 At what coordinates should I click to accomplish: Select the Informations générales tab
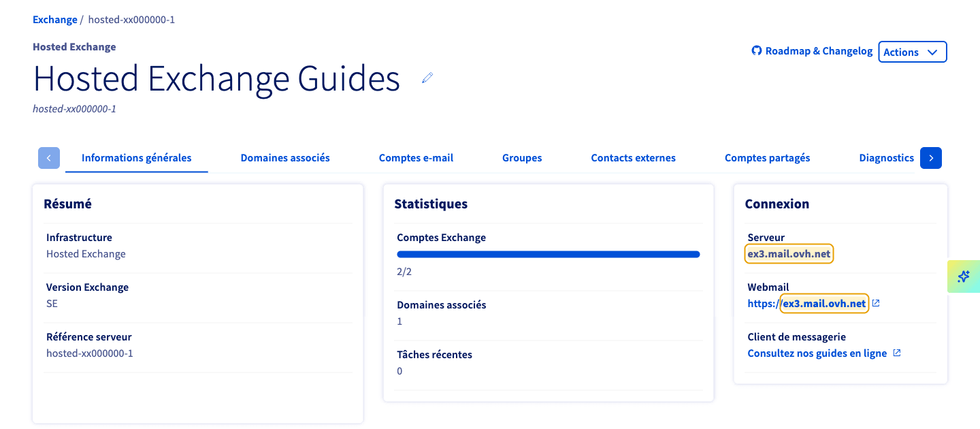[x=137, y=158]
